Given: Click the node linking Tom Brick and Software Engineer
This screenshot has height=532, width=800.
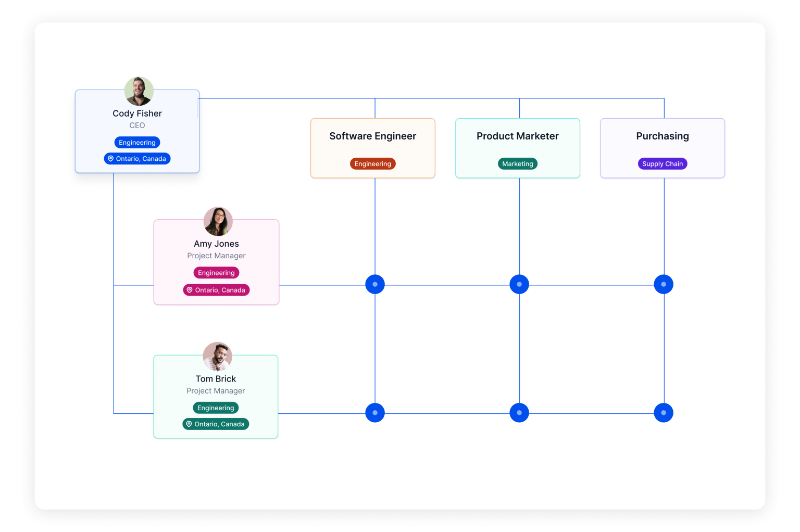Looking at the screenshot, I should tap(375, 413).
